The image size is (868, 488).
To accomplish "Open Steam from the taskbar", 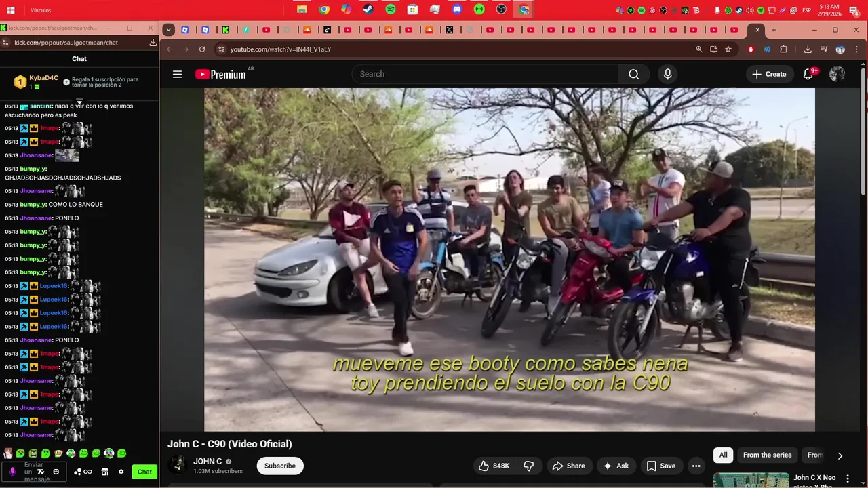I will coord(368,9).
